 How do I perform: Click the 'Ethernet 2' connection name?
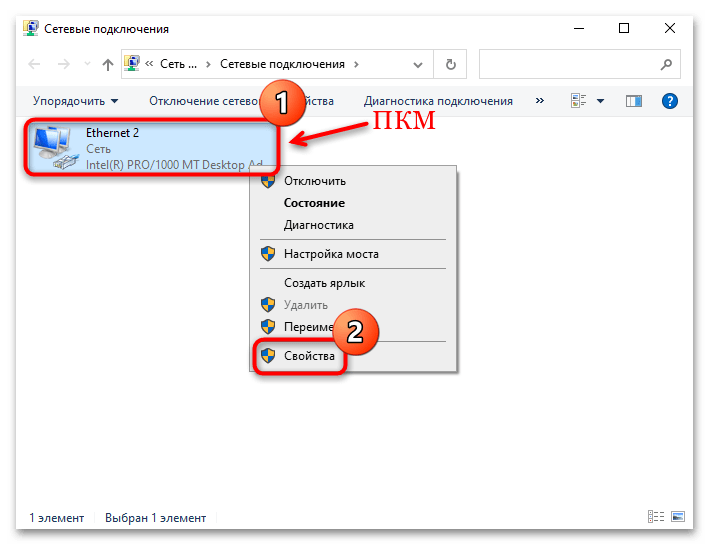tap(112, 133)
